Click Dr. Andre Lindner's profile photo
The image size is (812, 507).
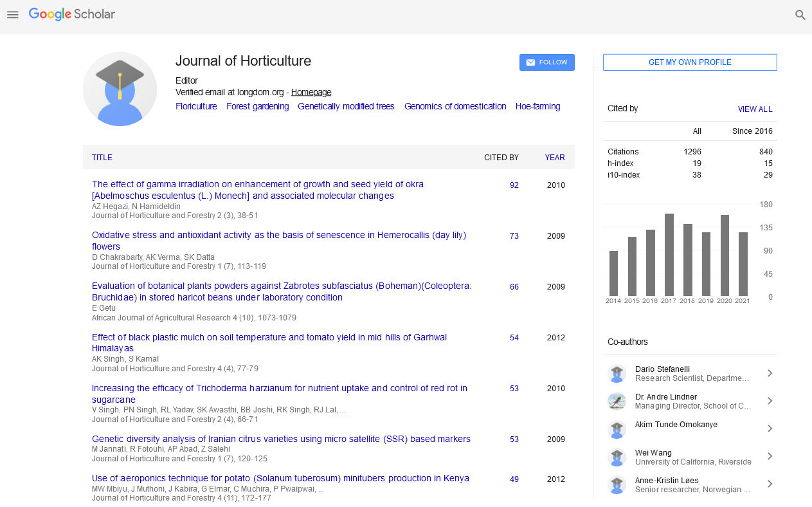(x=617, y=401)
